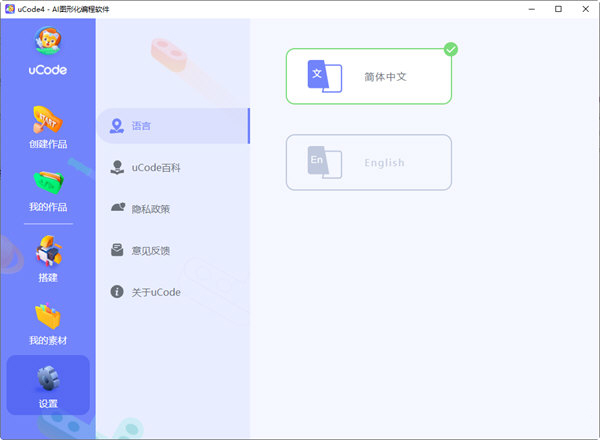Open 创建作品 start icon
The width and height of the screenshot is (600, 440).
(x=48, y=119)
